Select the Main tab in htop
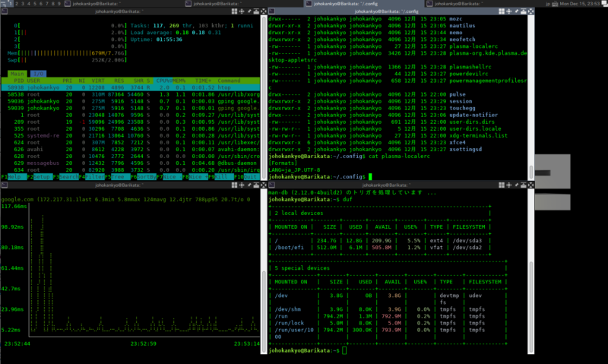 coord(17,73)
